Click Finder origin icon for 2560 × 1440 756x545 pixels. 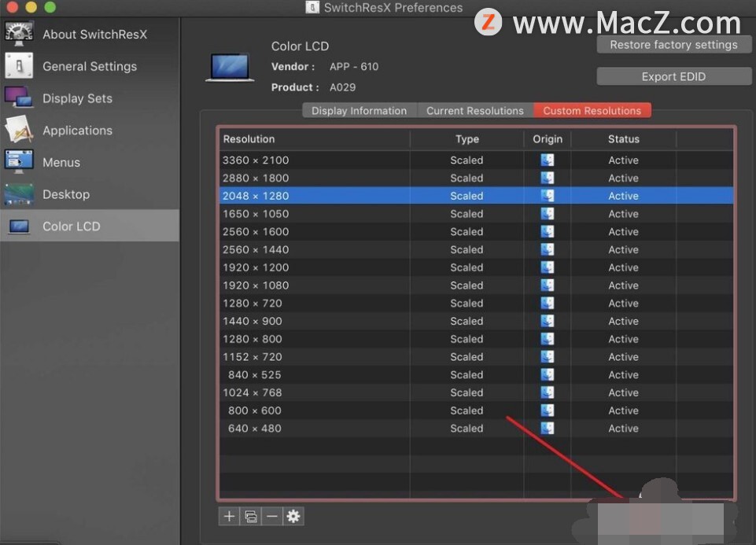tap(548, 249)
